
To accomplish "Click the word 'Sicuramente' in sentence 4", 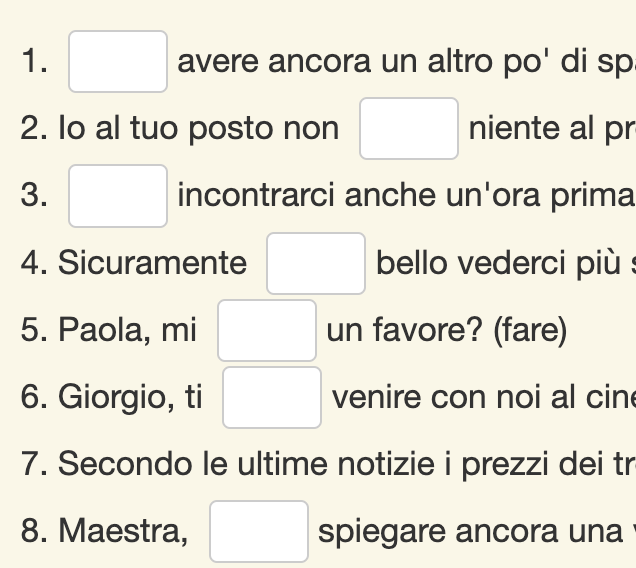I will 152,263.
